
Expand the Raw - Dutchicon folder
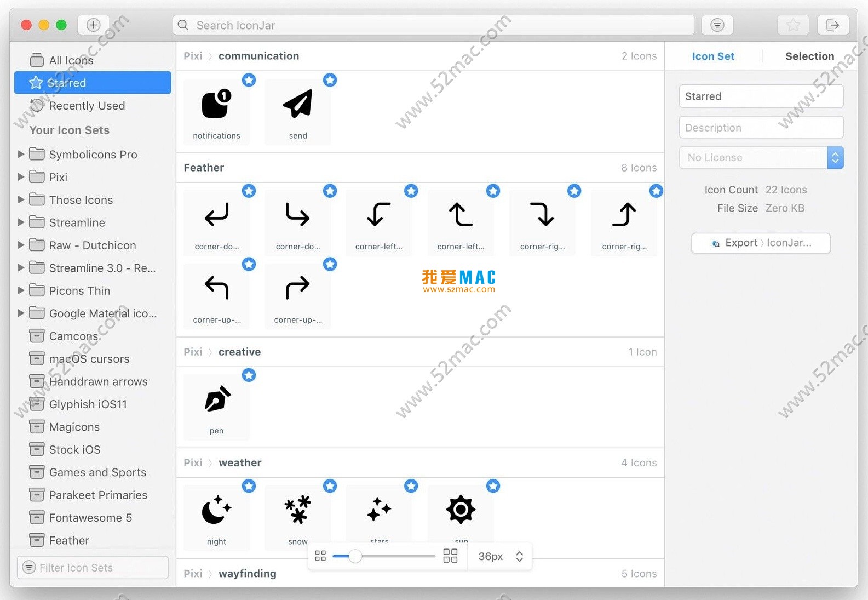click(21, 245)
